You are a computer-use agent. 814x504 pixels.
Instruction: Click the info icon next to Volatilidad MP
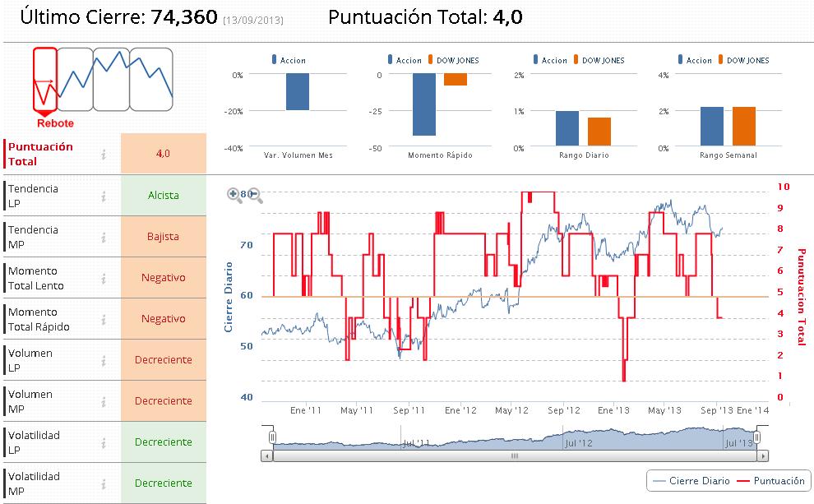(104, 483)
